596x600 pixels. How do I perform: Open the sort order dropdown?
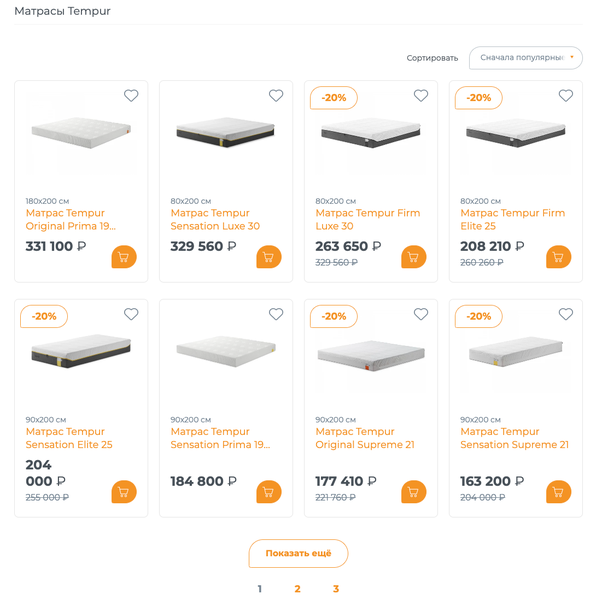526,58
